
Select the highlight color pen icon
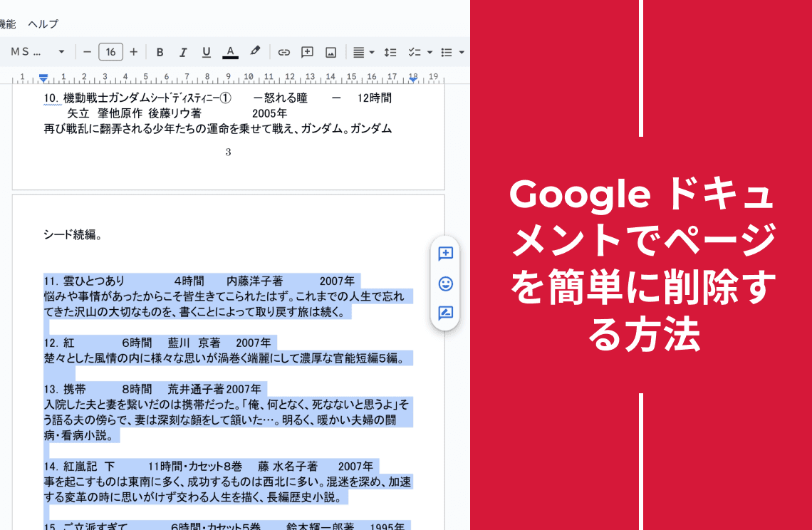255,51
